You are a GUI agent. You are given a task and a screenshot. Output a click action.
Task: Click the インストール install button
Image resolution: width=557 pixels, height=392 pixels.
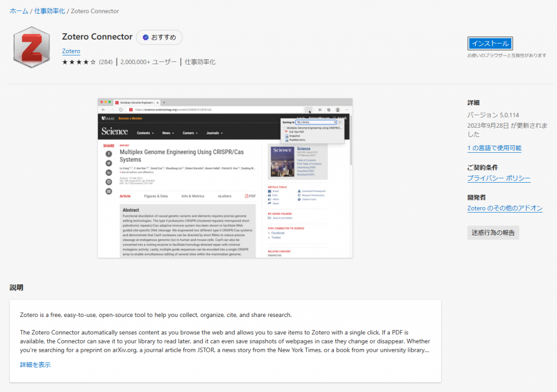pos(490,43)
